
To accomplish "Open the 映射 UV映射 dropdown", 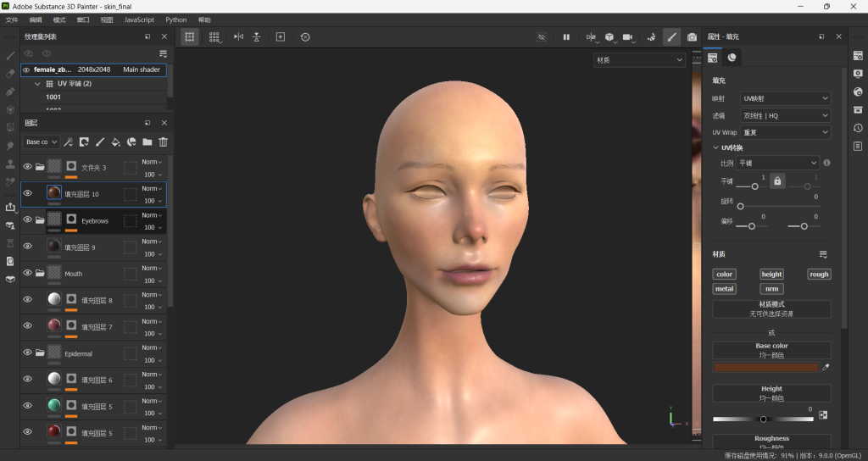I will point(786,98).
